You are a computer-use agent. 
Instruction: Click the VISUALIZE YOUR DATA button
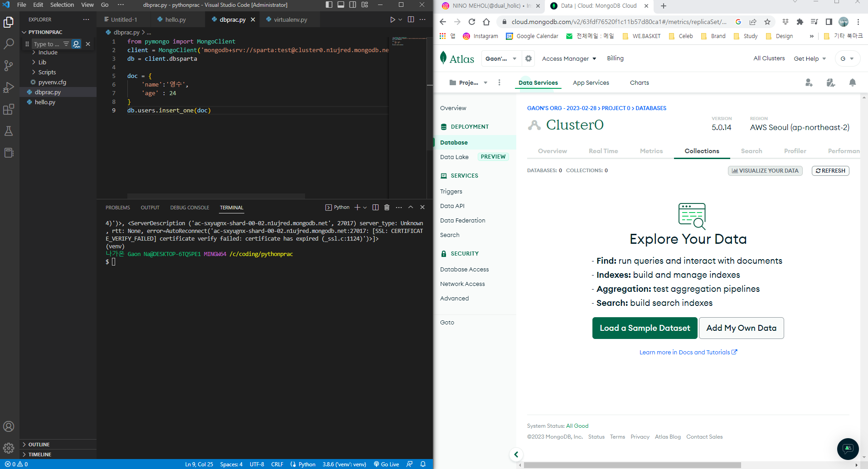(765, 171)
